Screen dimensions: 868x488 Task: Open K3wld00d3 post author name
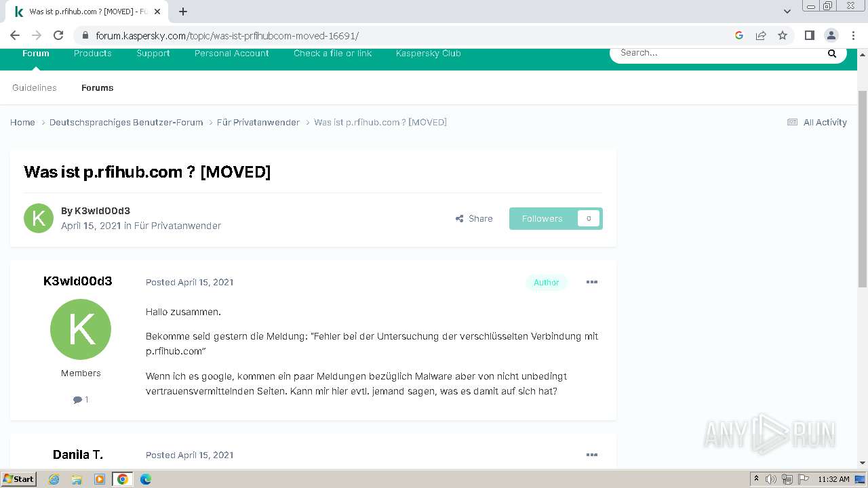[x=78, y=281]
